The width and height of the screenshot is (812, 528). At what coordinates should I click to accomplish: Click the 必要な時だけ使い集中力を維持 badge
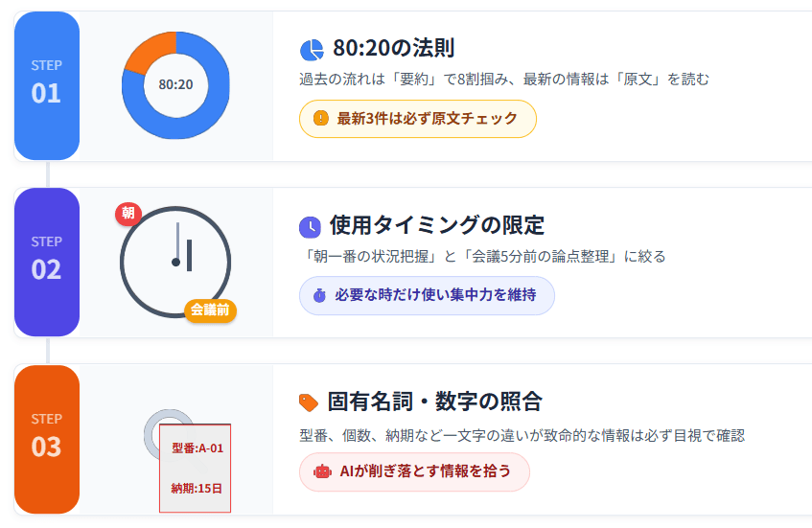point(427,295)
